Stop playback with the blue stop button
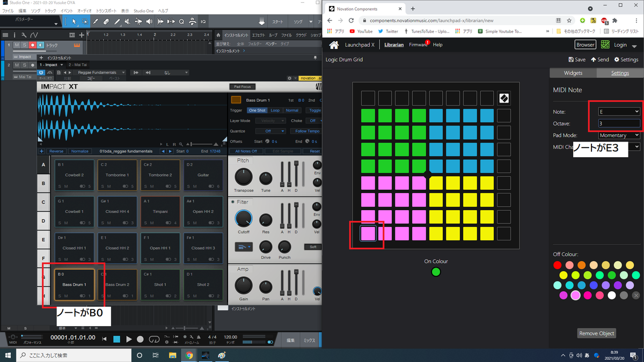This screenshot has width=644, height=362. click(x=116, y=339)
